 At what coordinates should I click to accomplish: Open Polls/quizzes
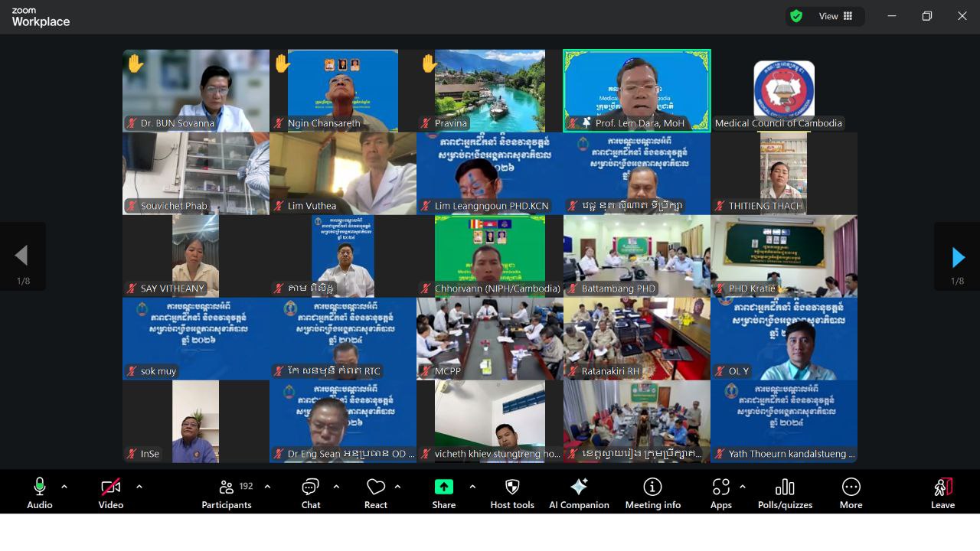[785, 493]
